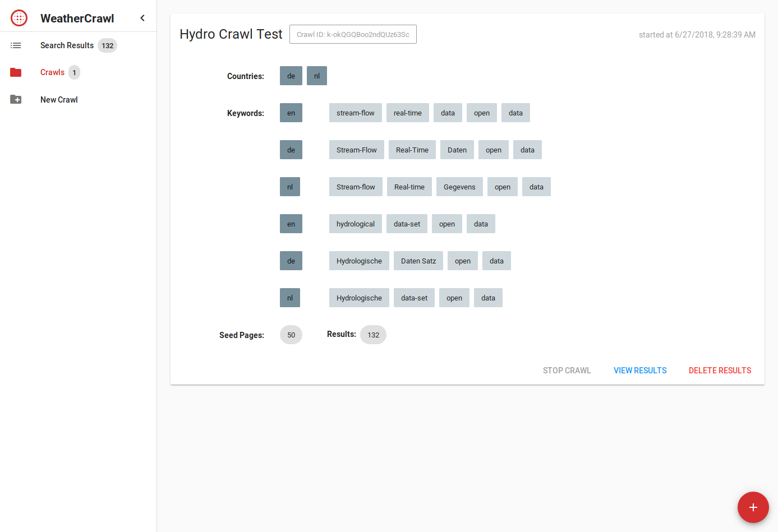The width and height of the screenshot is (778, 532).
Task: Click the 'stream-flow' keyword chip
Action: pos(356,113)
